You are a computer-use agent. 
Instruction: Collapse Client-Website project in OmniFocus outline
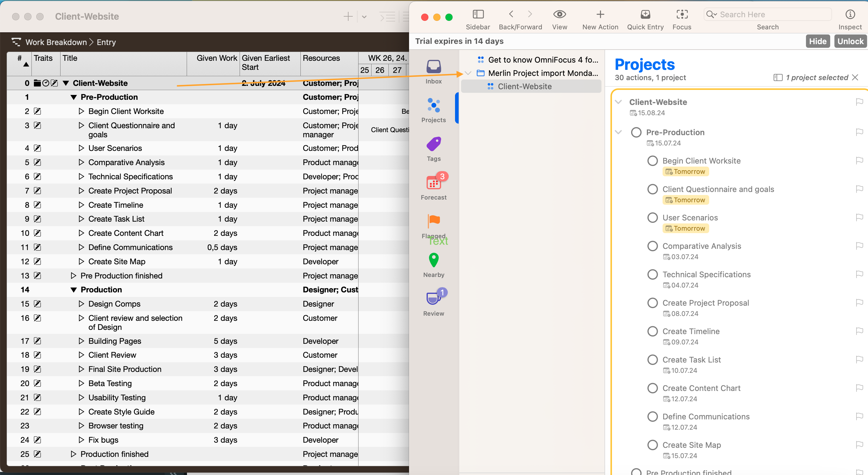618,102
